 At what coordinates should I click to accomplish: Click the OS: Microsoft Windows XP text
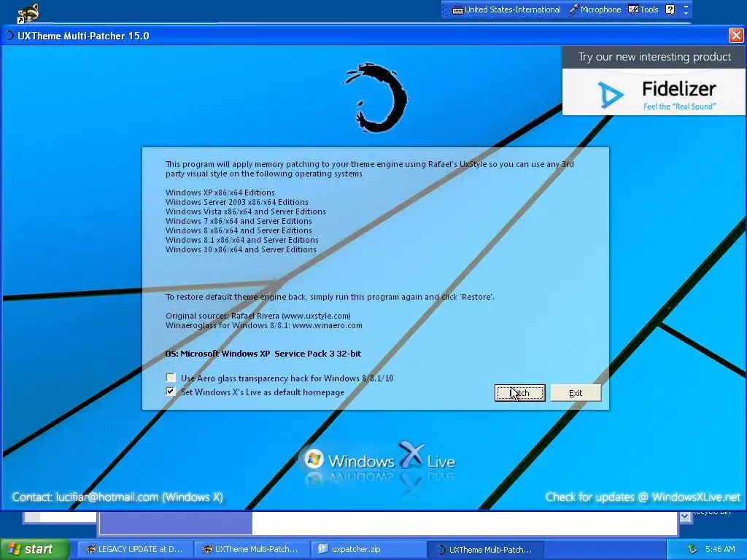[263, 354]
